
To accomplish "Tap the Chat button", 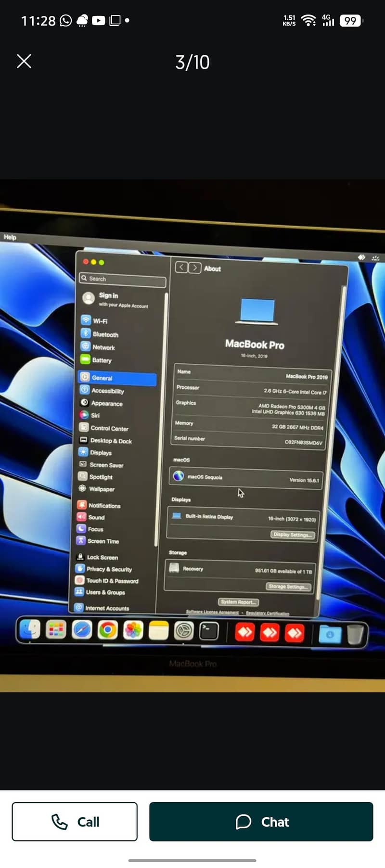I will (x=261, y=822).
